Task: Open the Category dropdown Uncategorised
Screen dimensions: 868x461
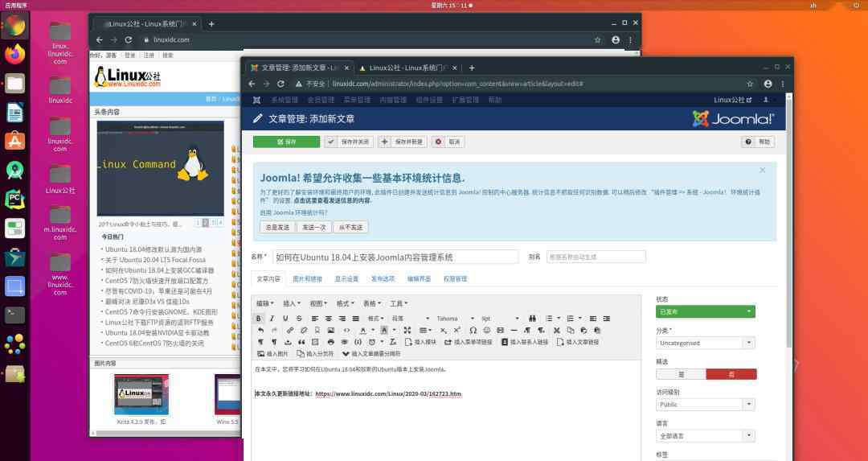Action: tap(706, 343)
